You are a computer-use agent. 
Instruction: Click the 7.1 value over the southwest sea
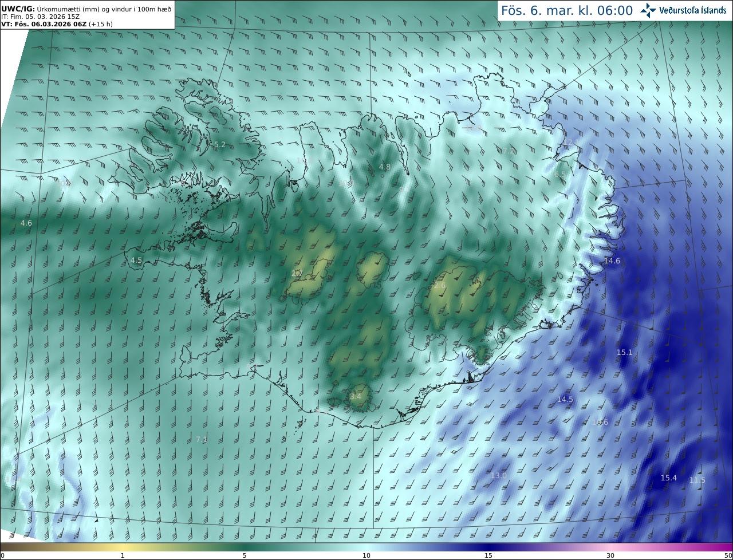point(201,439)
